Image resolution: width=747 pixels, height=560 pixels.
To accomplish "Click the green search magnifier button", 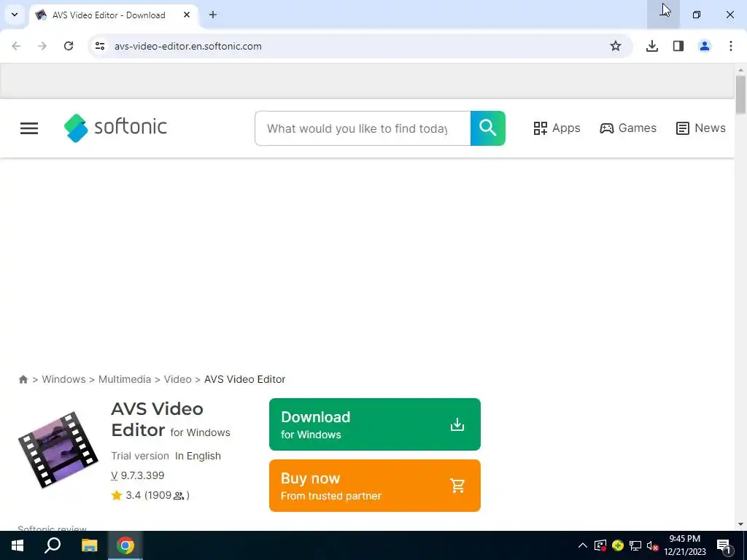I will tap(487, 128).
